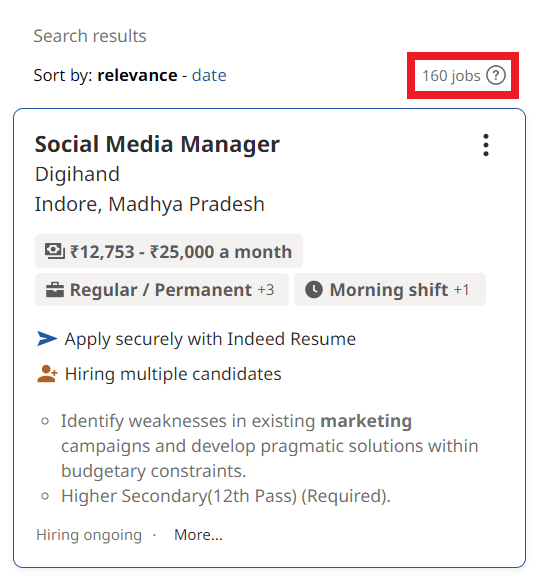This screenshot has height=583, width=540.
Task: Click the Regular / Permanent job type tag
Action: tap(162, 290)
